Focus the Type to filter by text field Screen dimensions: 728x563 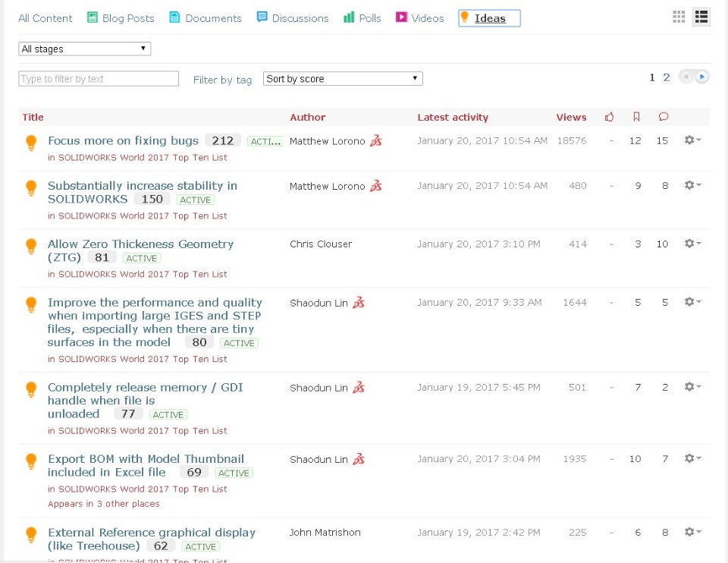[x=99, y=78]
